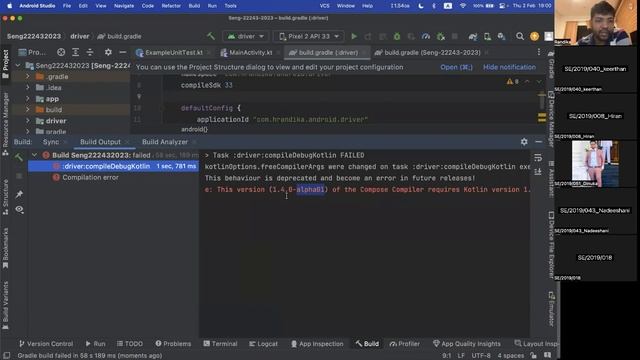Expand the .gradle folder
The width and height of the screenshot is (640, 360).
click(x=28, y=77)
